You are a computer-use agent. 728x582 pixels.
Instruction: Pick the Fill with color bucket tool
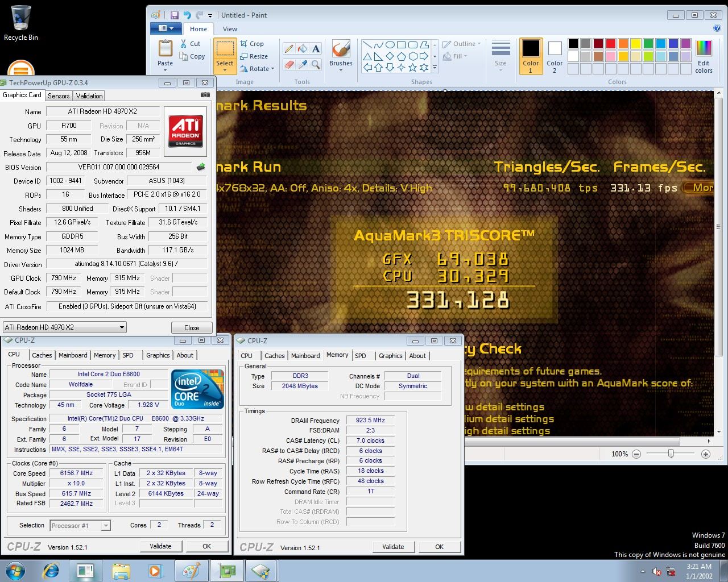[x=303, y=49]
